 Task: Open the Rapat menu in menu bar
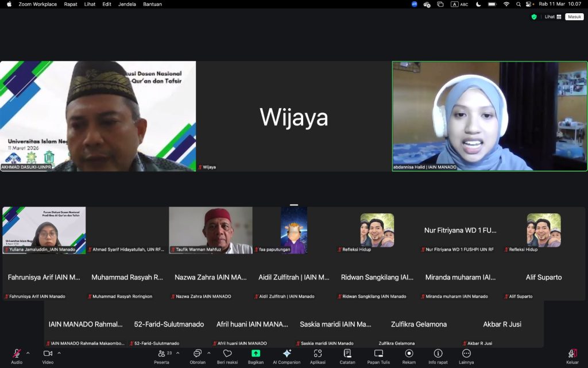[71, 4]
